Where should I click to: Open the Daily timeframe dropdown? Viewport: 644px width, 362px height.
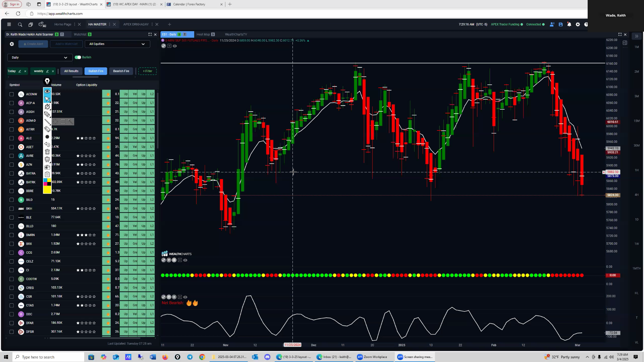click(x=40, y=58)
